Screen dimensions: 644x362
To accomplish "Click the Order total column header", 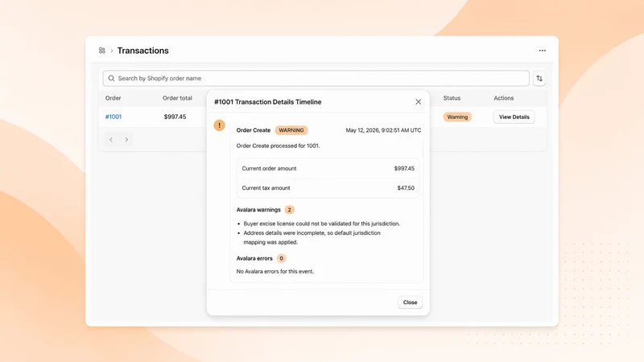I will pyautogui.click(x=177, y=98).
